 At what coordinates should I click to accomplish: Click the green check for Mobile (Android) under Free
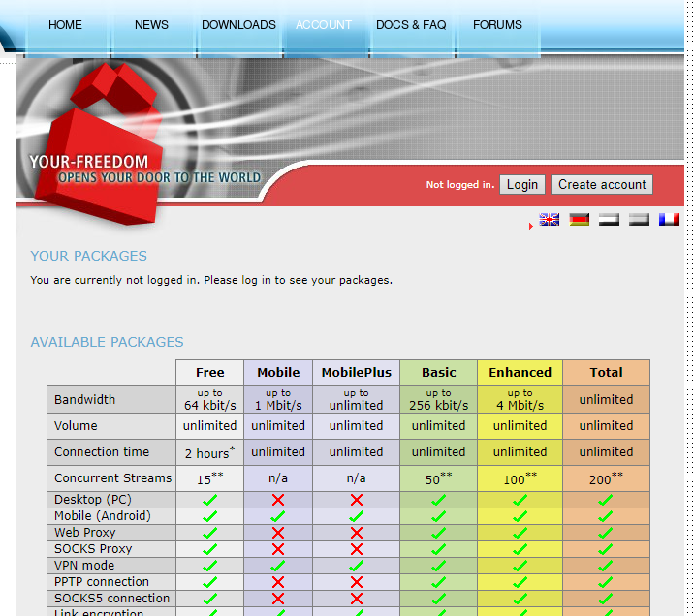click(209, 516)
